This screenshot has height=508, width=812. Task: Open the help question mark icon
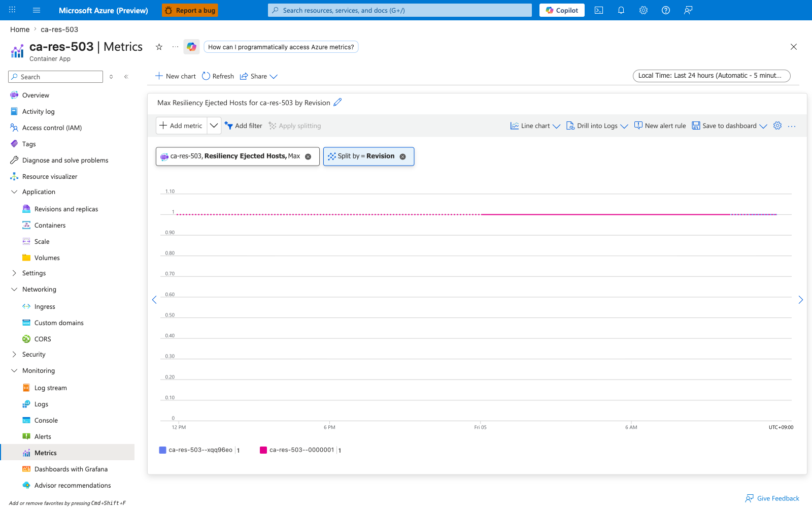(x=666, y=10)
